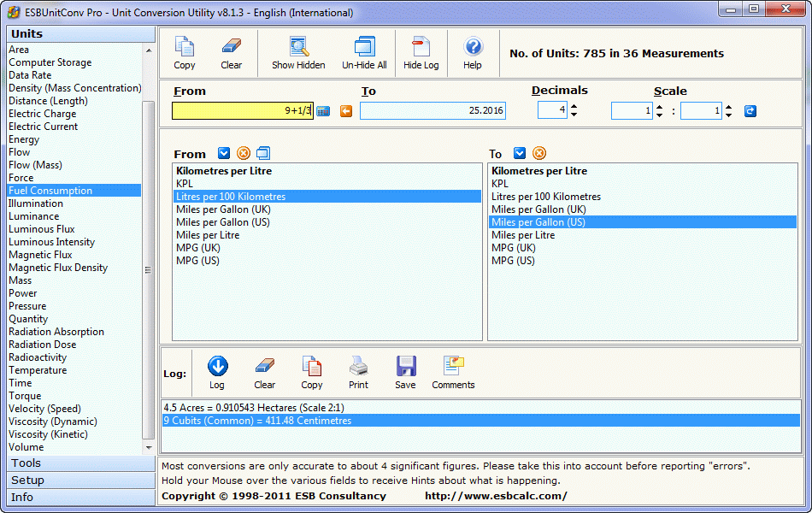The height and width of the screenshot is (513, 812).
Task: Open the Info panel
Action: pyautogui.click(x=81, y=498)
